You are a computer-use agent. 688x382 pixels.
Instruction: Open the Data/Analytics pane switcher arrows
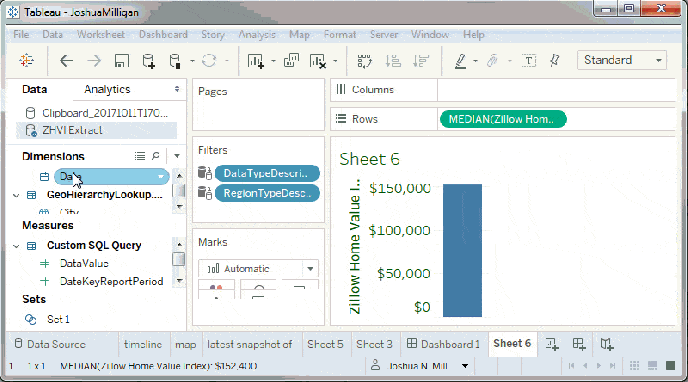point(177,89)
